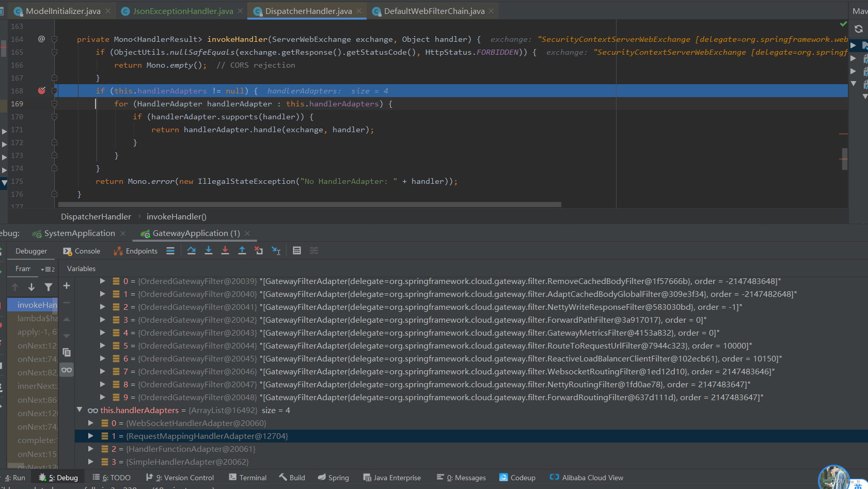Click the remove watch minus icon
The width and height of the screenshot is (868, 489).
pos(67,303)
